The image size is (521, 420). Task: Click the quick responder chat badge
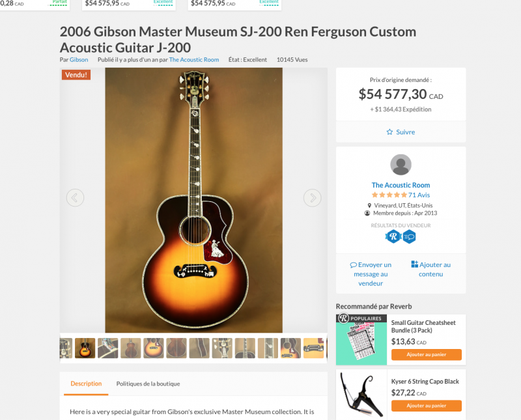coord(410,237)
